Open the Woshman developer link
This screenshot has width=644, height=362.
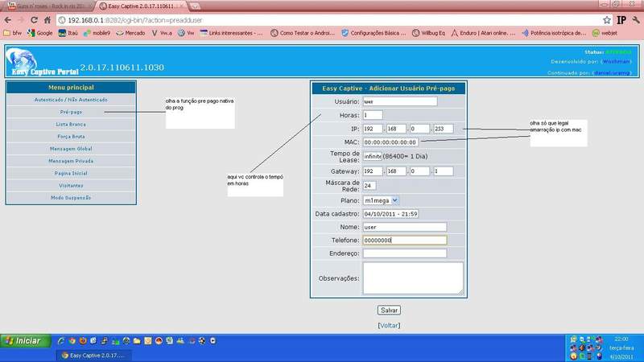(x=616, y=62)
